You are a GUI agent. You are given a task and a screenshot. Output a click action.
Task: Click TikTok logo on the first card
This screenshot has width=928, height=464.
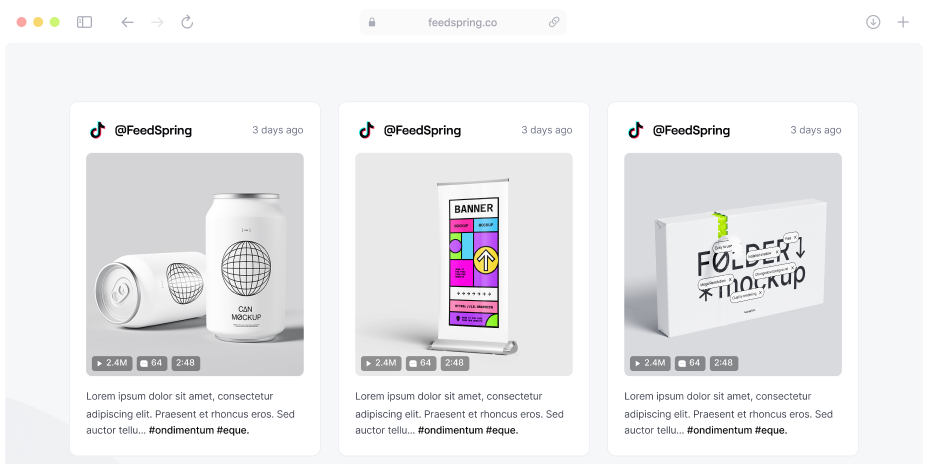(x=97, y=130)
